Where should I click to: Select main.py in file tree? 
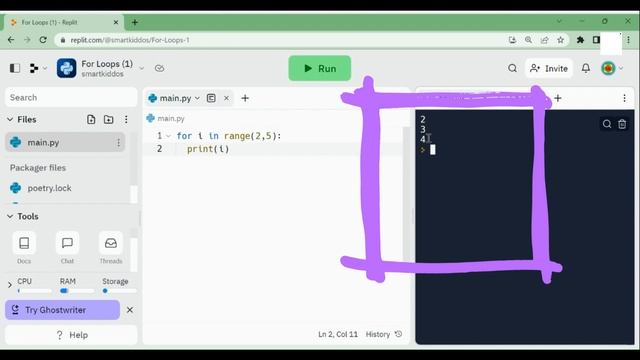tap(65, 142)
